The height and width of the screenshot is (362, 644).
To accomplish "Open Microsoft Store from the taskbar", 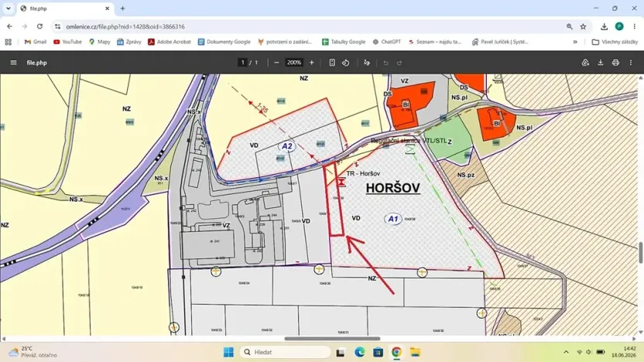I will coord(378,352).
